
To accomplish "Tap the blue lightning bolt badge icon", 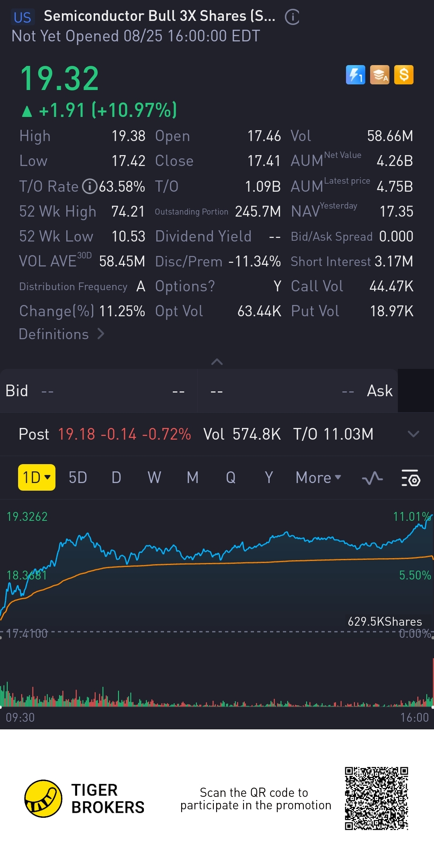I will pyautogui.click(x=355, y=75).
